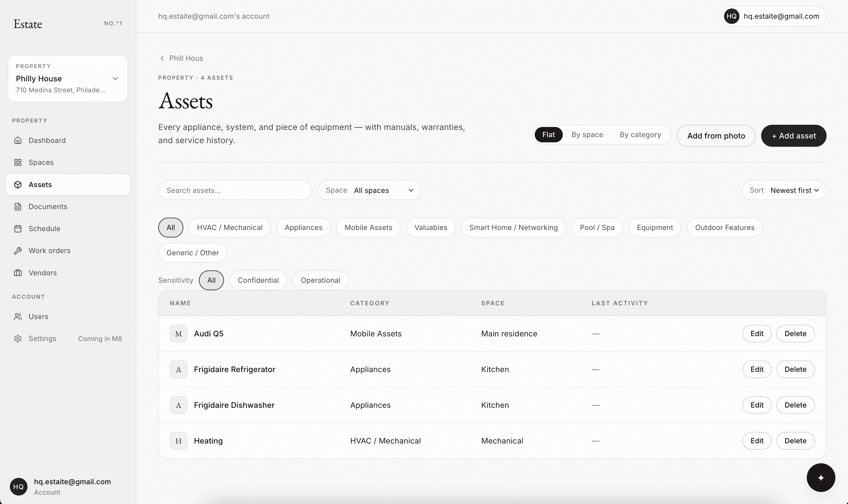
Task: Select the Flat view toggle
Action: coord(548,134)
